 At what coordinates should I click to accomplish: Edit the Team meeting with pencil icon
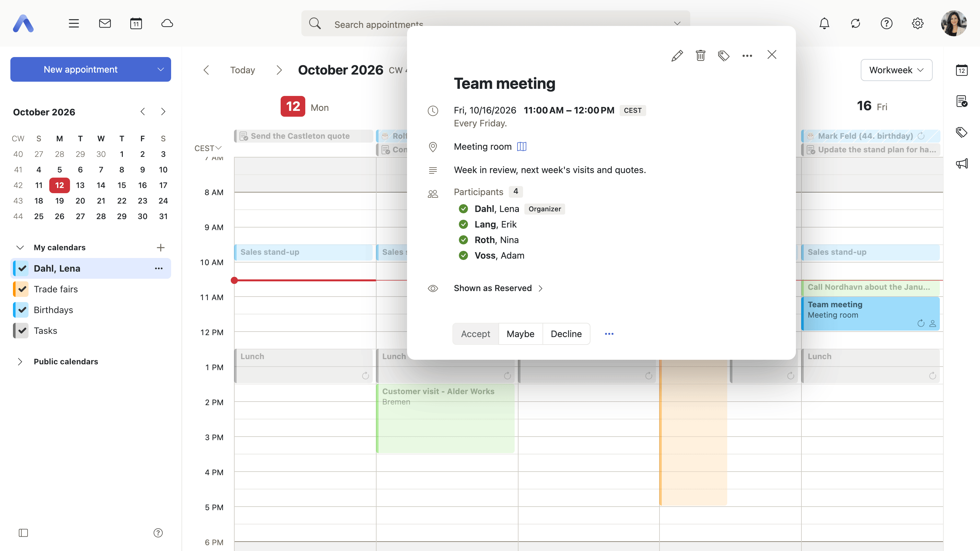coord(677,55)
